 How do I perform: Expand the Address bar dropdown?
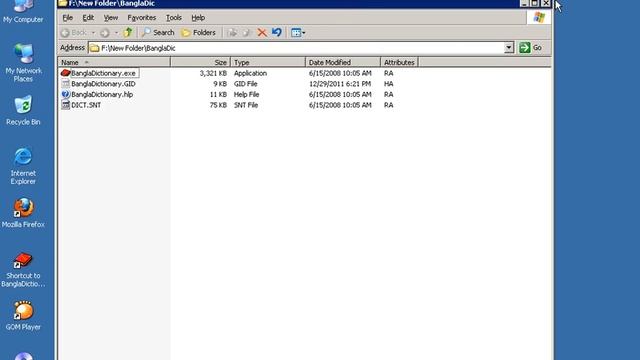point(509,48)
